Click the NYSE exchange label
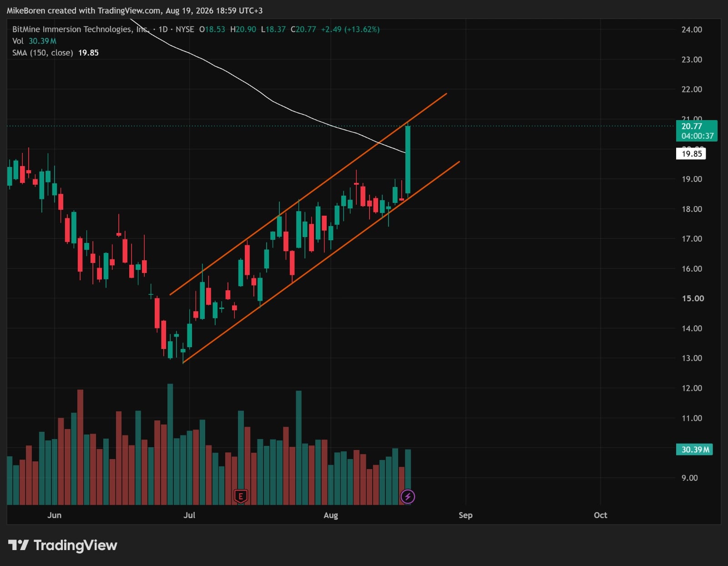The image size is (728, 566). [185, 29]
